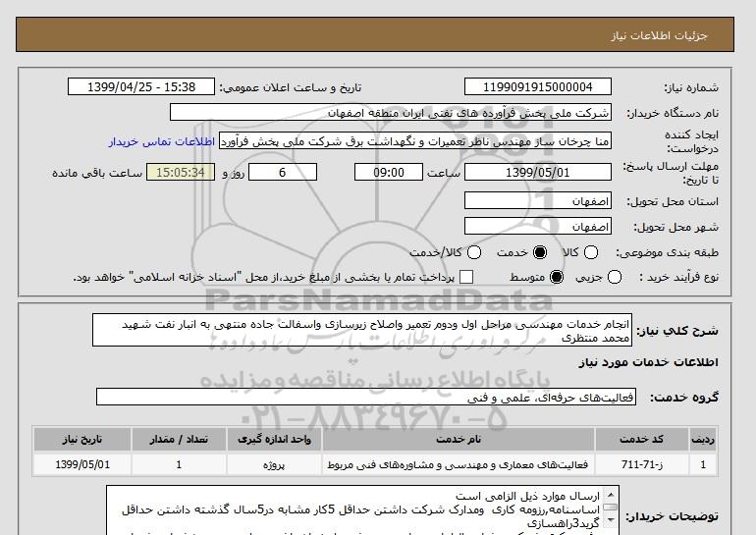Click the توضیحات خریدار label
The image size is (756, 535).
click(x=672, y=516)
